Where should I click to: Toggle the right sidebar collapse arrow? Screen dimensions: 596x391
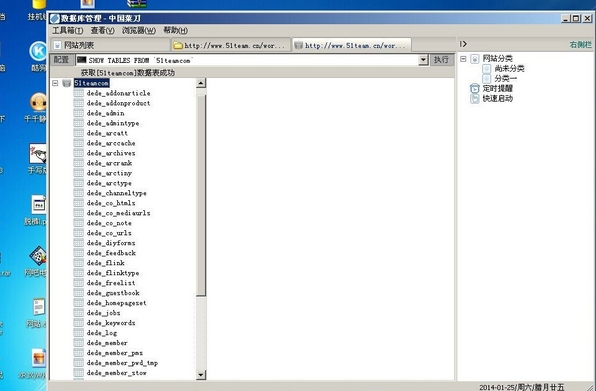pyautogui.click(x=463, y=44)
